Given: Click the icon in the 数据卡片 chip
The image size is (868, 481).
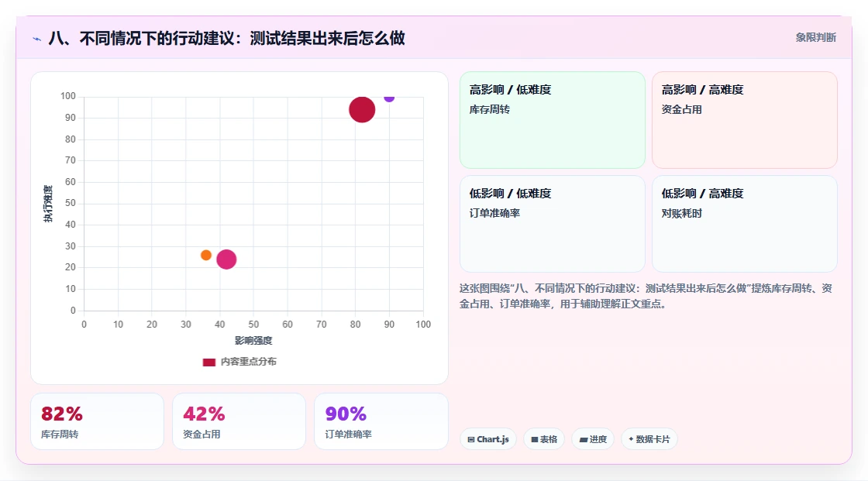Looking at the screenshot, I should [x=631, y=439].
